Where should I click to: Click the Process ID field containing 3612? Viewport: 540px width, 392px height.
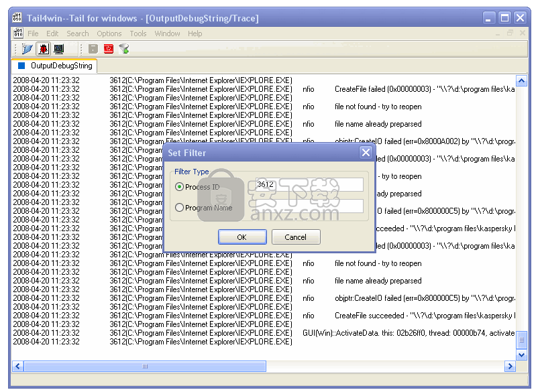tap(309, 184)
